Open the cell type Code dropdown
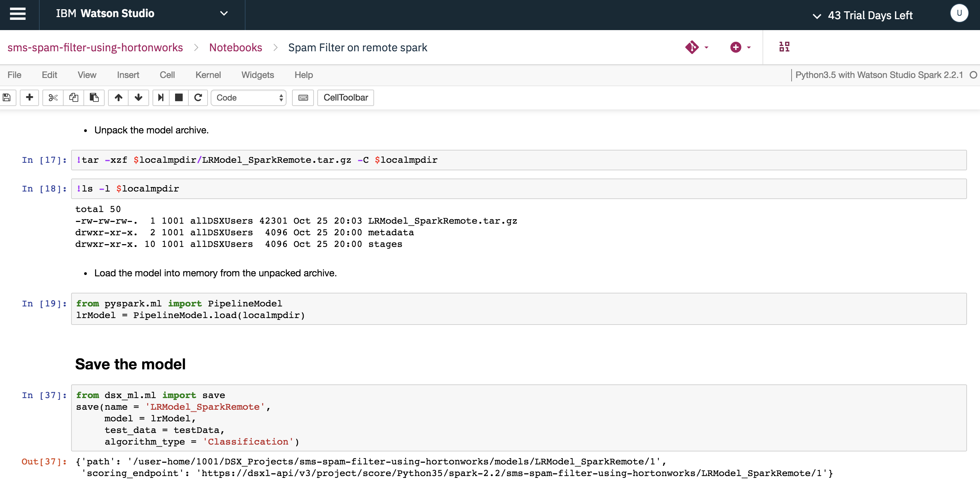This screenshot has width=980, height=487. (249, 98)
